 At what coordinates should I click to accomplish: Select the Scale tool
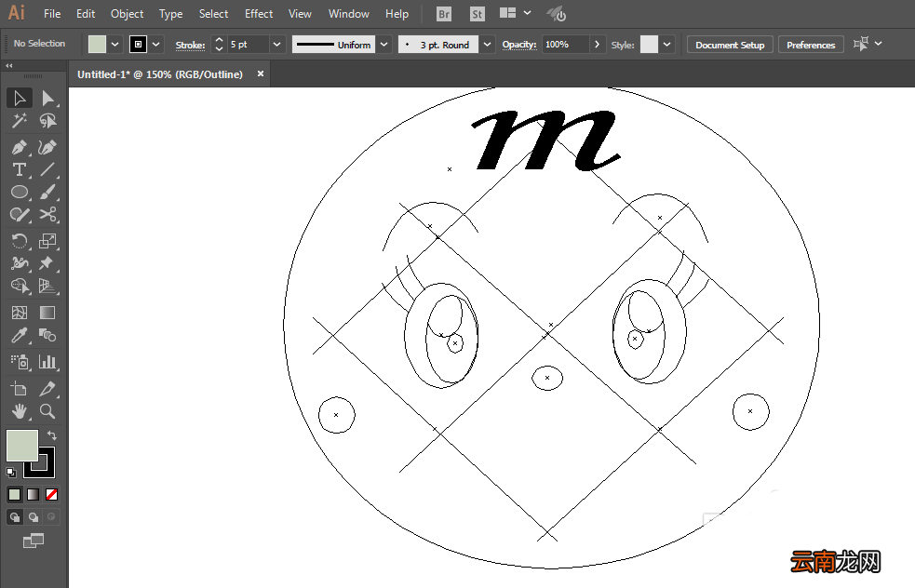click(x=47, y=241)
